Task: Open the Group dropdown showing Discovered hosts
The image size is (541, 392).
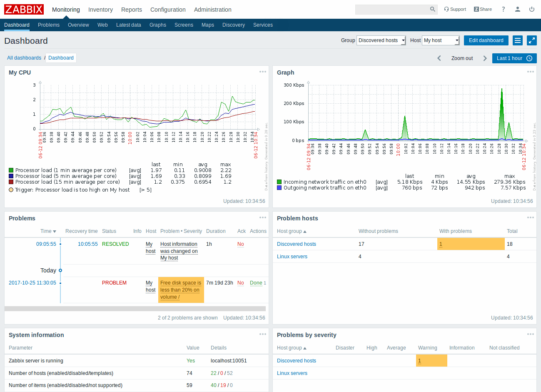Action: coord(381,40)
